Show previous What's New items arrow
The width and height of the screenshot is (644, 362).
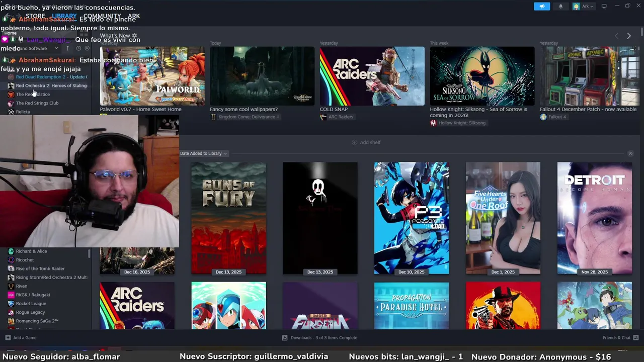click(x=616, y=36)
